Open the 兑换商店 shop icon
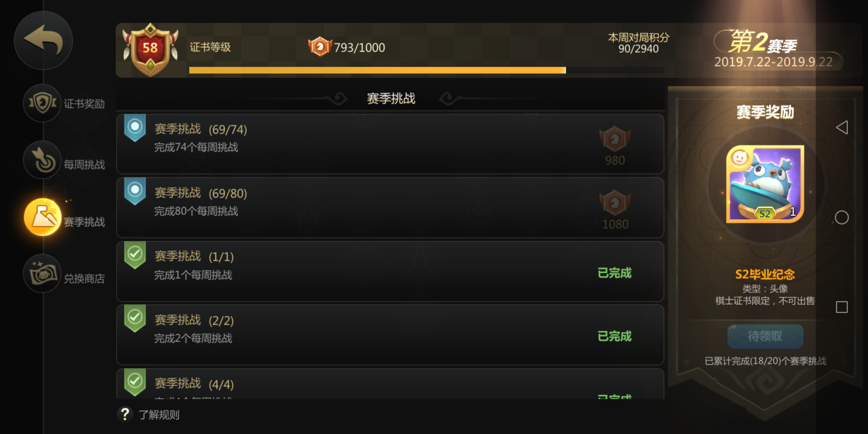Viewport: 868px width, 434px height. (42, 274)
